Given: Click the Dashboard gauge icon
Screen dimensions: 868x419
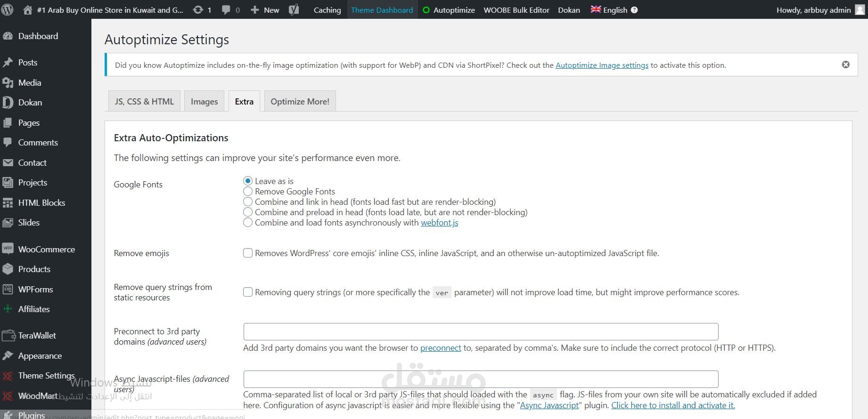Looking at the screenshot, I should 8,36.
